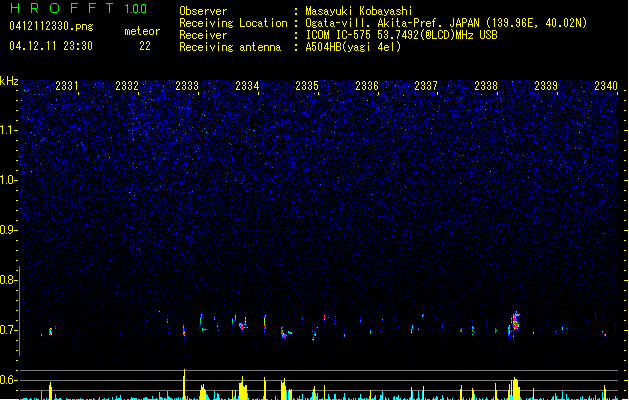Click the meteor label

coord(142,31)
